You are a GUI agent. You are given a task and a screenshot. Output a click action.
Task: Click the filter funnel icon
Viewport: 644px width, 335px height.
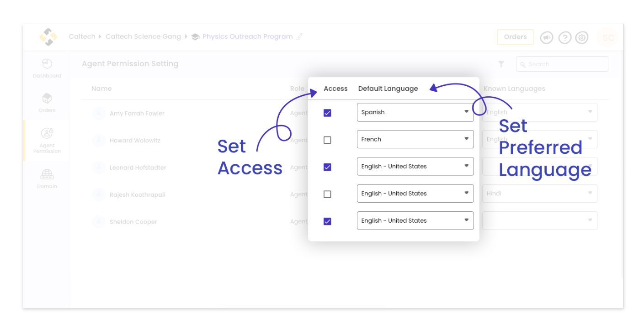(x=501, y=64)
